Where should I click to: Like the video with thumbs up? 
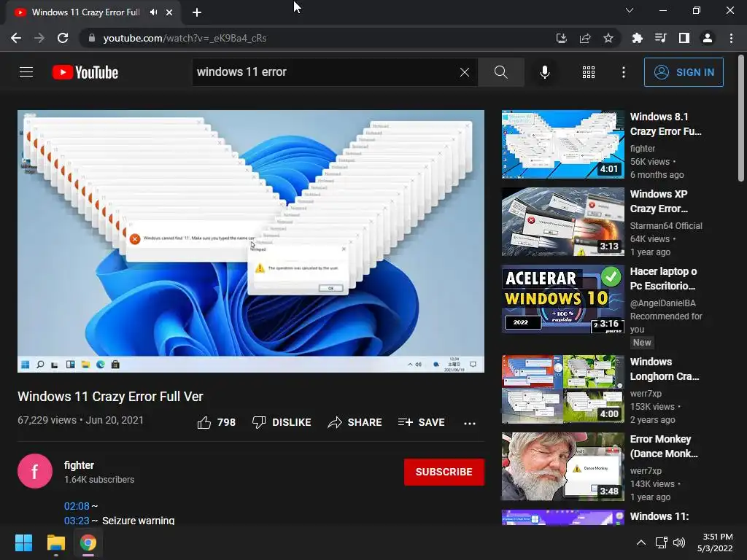tap(216, 422)
